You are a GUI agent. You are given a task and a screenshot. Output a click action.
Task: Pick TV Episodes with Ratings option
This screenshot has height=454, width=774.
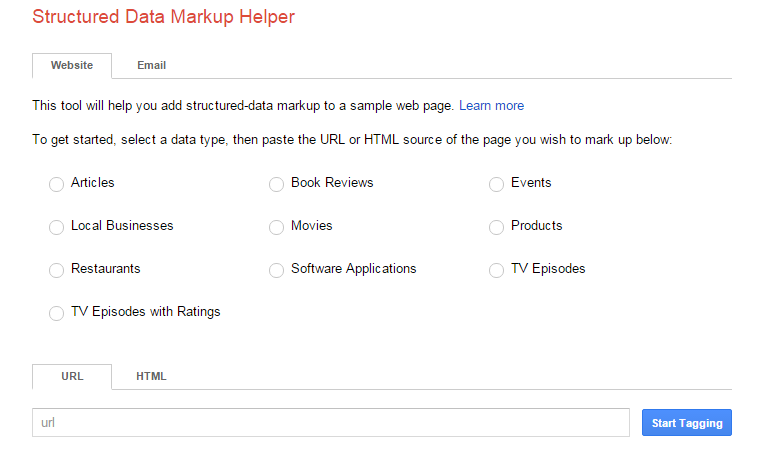(56, 314)
